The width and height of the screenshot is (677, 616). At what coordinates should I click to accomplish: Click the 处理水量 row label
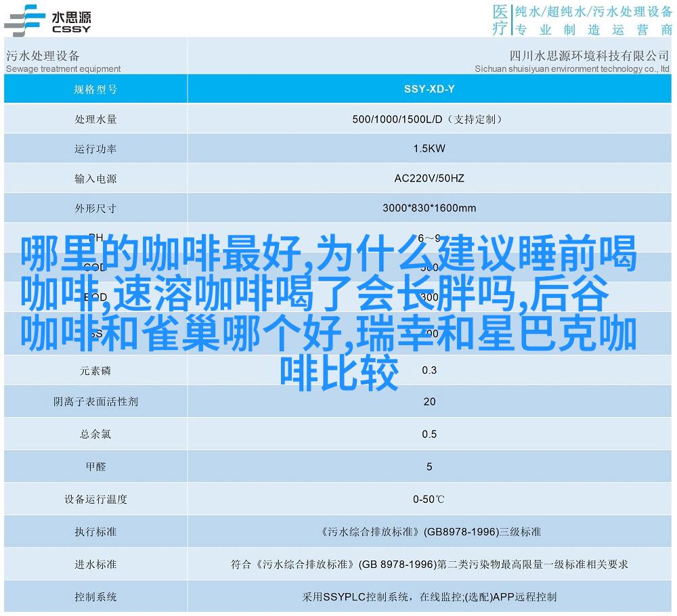95,119
